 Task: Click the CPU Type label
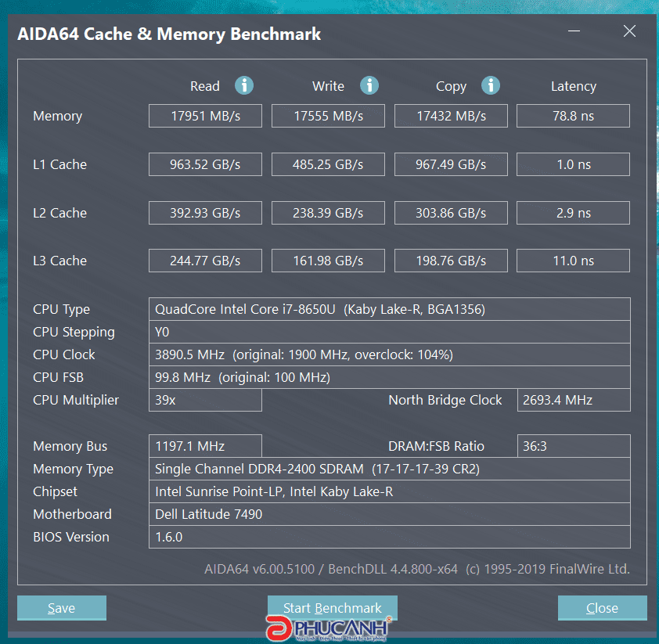[x=61, y=310]
